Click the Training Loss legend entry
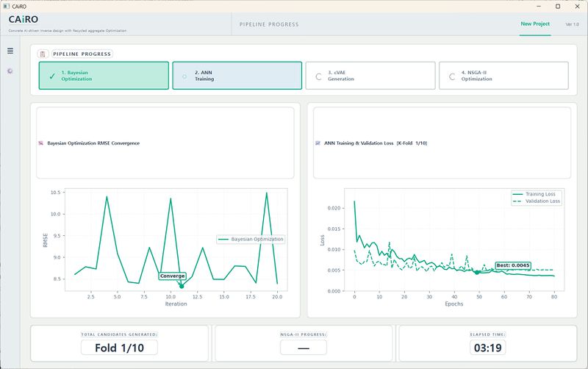The width and height of the screenshot is (588, 369). click(537, 194)
